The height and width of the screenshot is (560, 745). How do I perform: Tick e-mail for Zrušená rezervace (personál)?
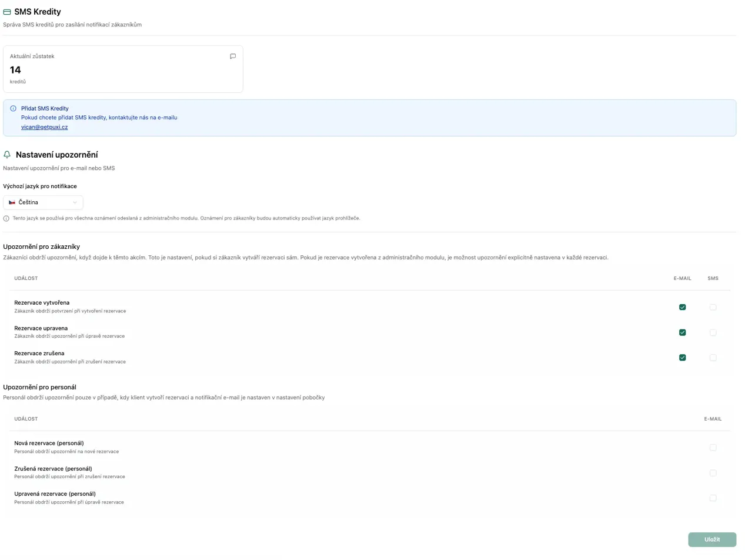pyautogui.click(x=713, y=473)
